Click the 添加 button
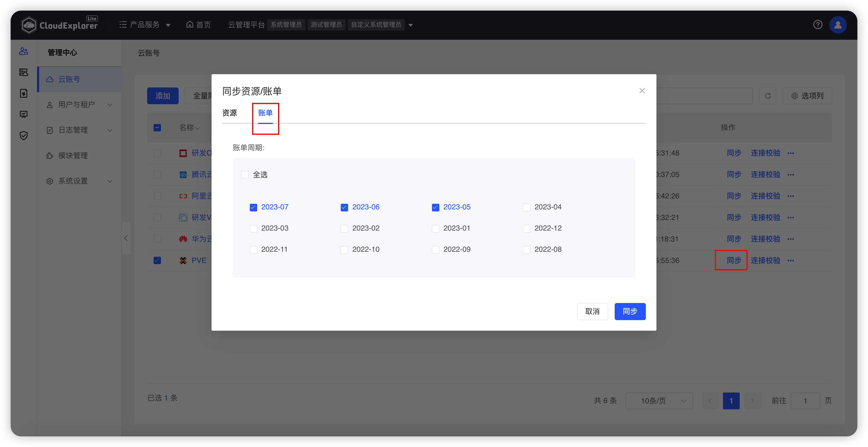868x447 pixels. (163, 96)
